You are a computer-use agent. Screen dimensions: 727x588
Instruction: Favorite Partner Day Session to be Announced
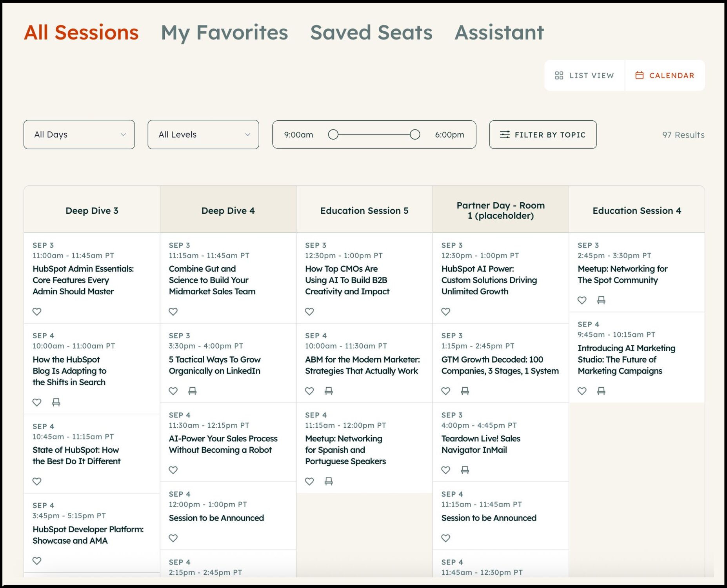coord(445,538)
